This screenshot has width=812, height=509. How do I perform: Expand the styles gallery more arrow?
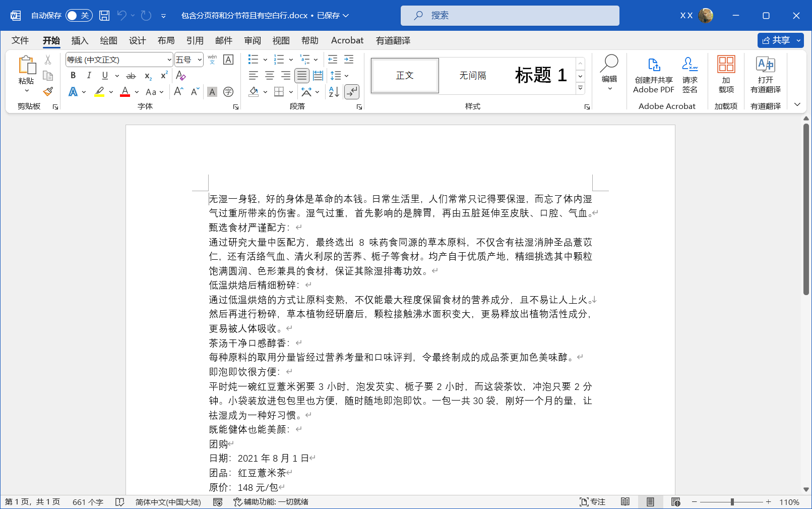click(x=580, y=89)
